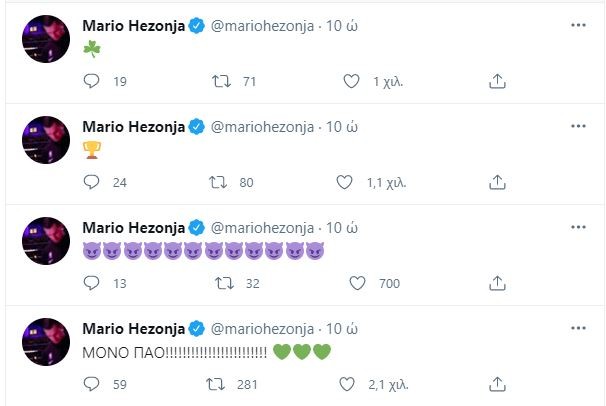
Task: Reply to the shamrock emoji tweet
Action: (92, 81)
